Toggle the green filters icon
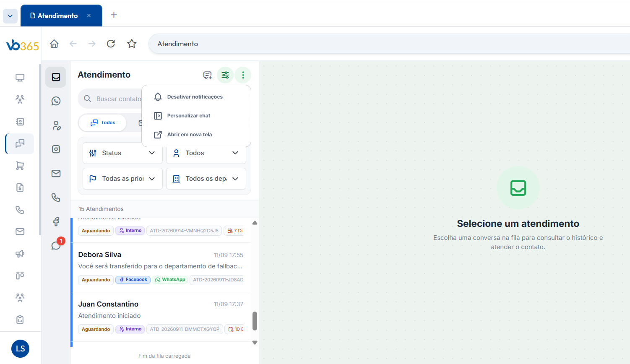 (x=225, y=75)
